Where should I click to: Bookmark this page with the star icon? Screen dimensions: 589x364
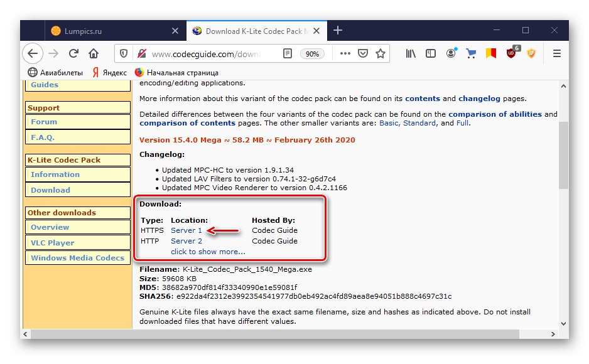381,54
